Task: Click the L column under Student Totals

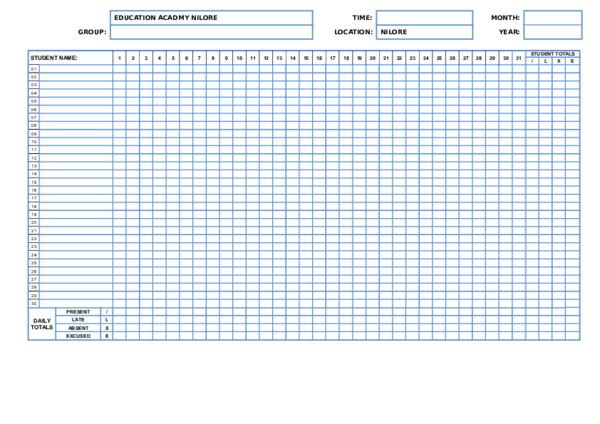Action: (545, 61)
